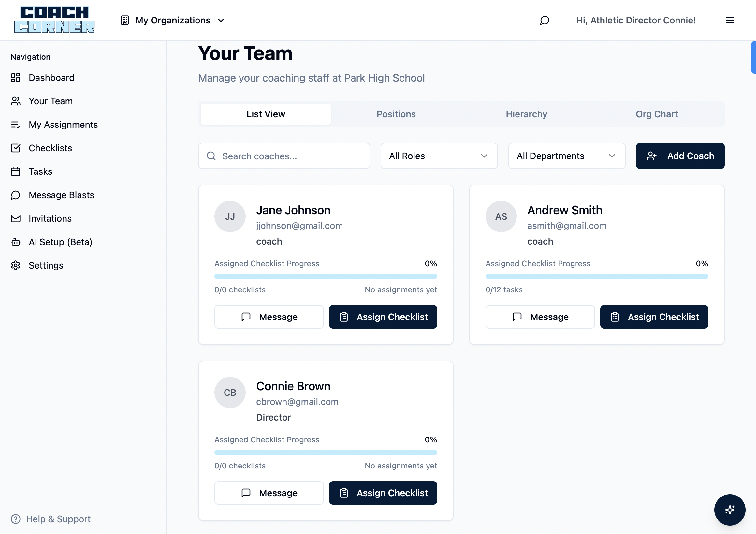Open the chat bubble icon in header
This screenshot has width=756, height=534.
(x=544, y=21)
